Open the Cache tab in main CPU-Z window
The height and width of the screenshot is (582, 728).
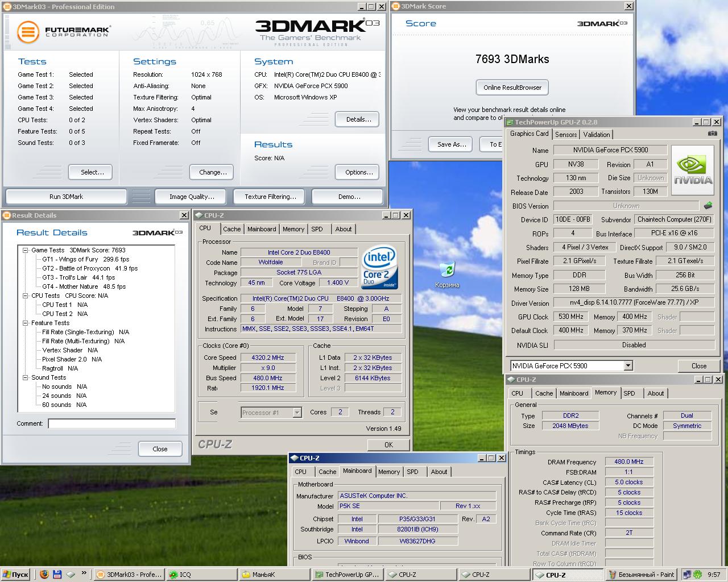pos(231,229)
